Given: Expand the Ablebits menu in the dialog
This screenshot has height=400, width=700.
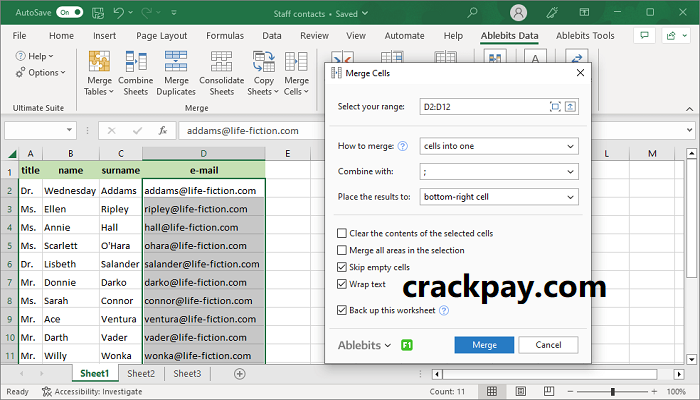Looking at the screenshot, I should [364, 345].
